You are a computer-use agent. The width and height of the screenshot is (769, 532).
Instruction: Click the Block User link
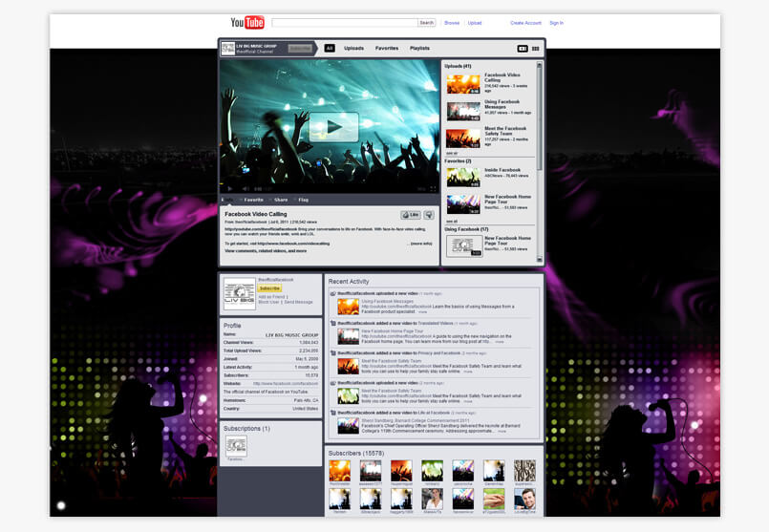point(268,302)
